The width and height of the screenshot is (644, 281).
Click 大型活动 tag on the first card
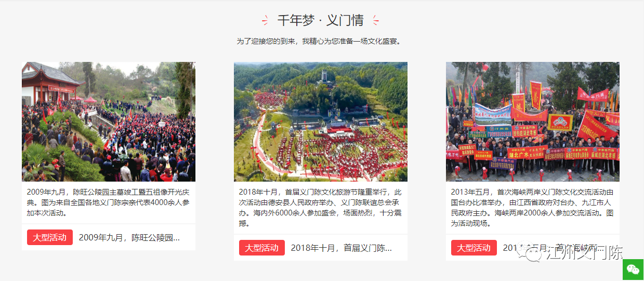click(x=50, y=237)
